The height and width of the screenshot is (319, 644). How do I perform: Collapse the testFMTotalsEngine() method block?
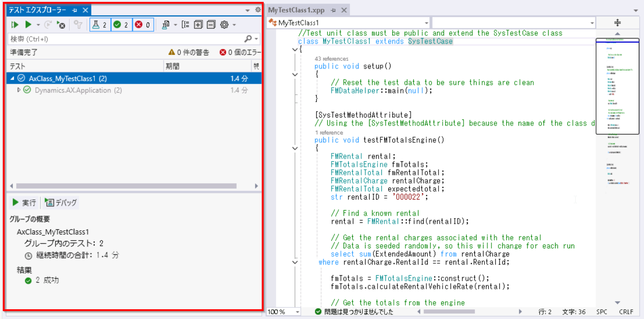click(x=294, y=148)
